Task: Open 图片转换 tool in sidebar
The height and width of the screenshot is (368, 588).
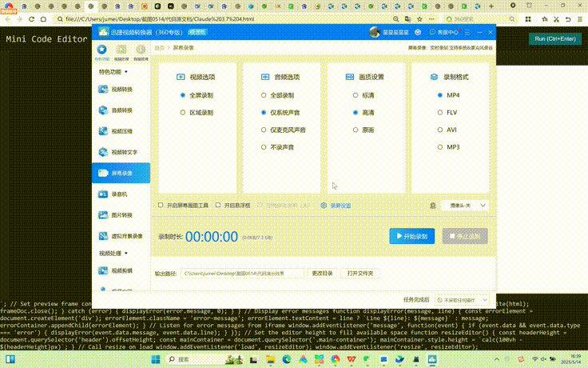Action: 121,215
